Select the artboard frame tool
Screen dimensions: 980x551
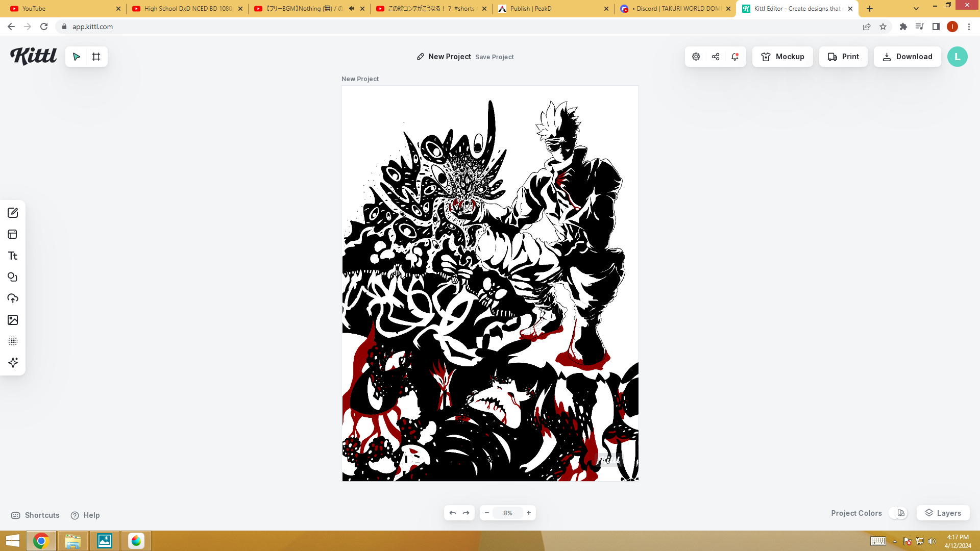96,57
